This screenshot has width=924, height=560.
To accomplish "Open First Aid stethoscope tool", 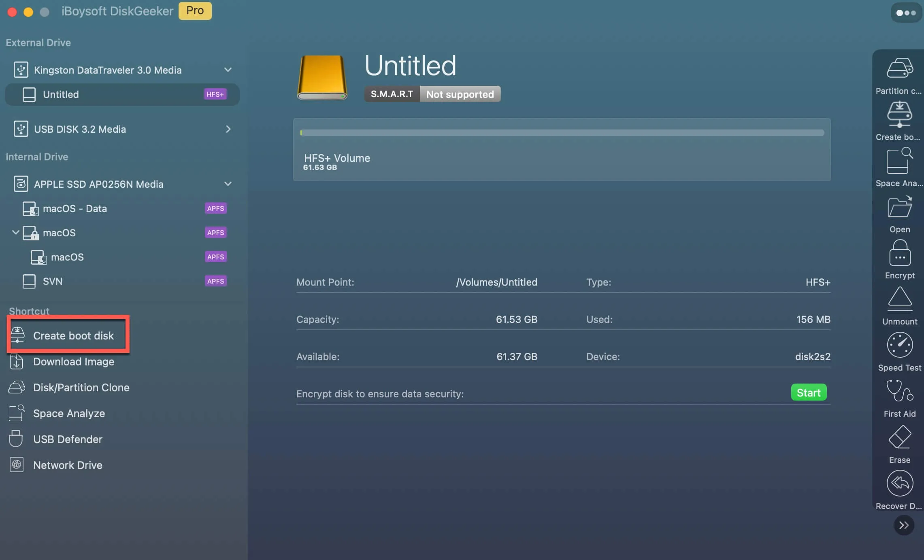I will click(899, 391).
